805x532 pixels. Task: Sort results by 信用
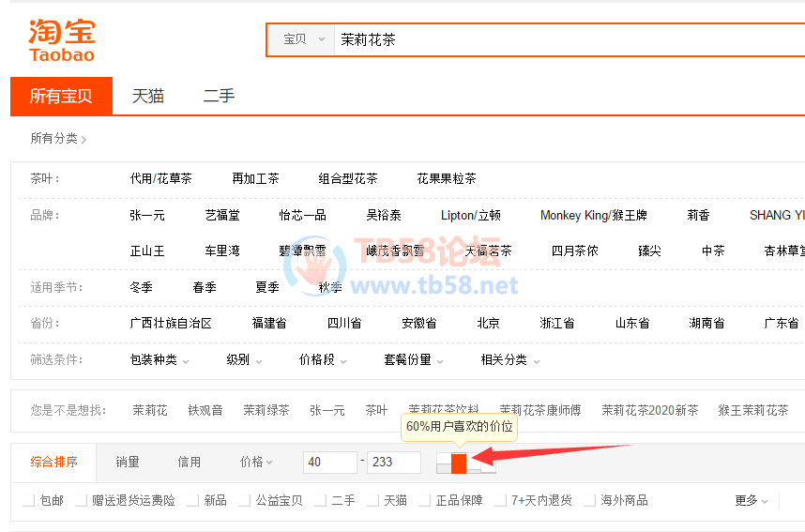(x=189, y=463)
